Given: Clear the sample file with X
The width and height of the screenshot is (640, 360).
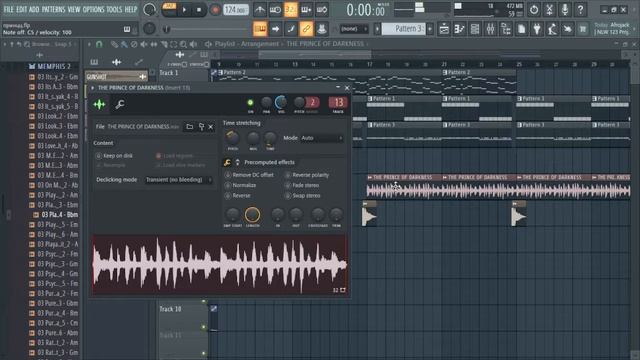Looking at the screenshot, I should tap(211, 127).
